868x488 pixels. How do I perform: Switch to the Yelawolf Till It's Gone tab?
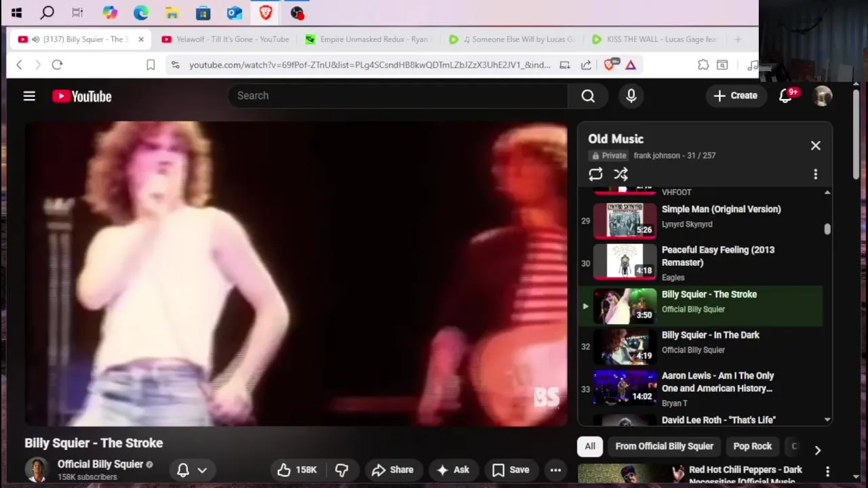[225, 39]
